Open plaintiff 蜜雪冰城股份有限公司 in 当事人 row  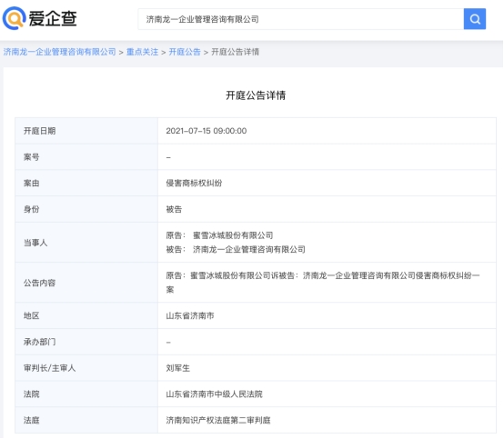233,235
